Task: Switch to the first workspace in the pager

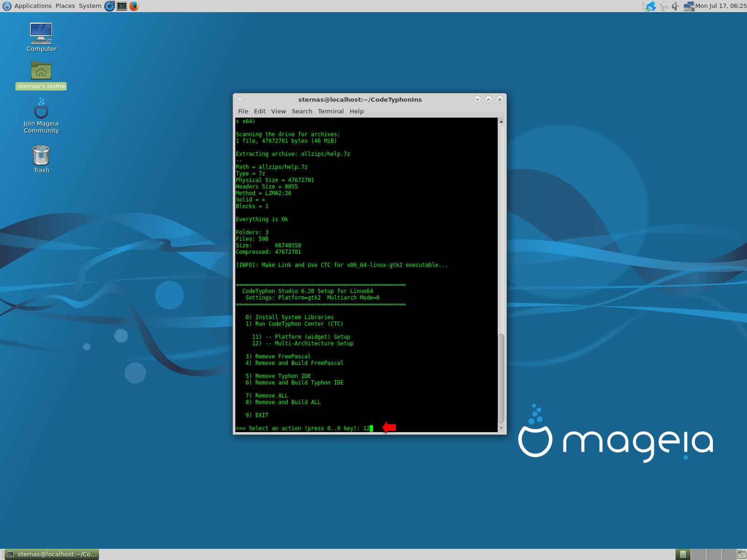Action: [x=683, y=554]
